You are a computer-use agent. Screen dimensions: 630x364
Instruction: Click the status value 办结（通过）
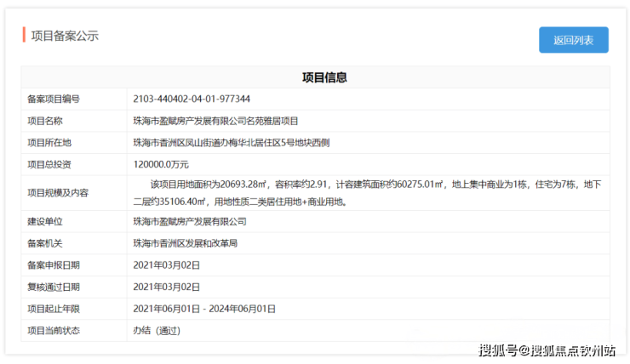157,330
